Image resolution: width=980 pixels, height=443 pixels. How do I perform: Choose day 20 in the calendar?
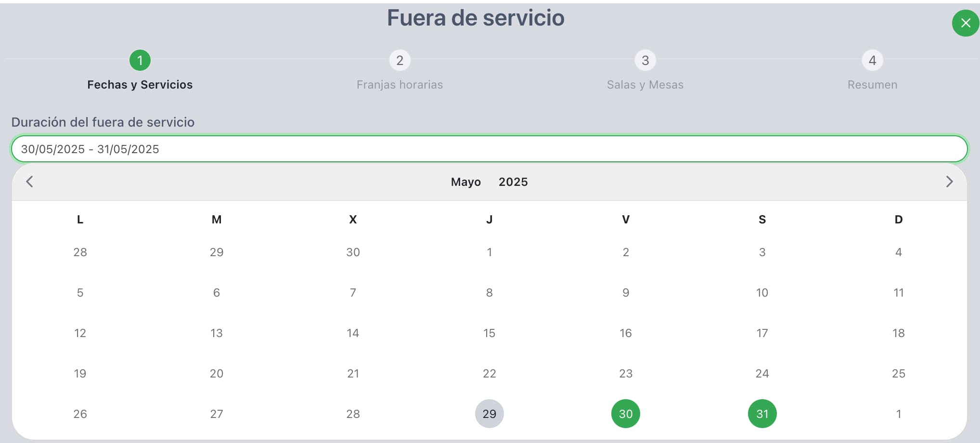tap(217, 373)
